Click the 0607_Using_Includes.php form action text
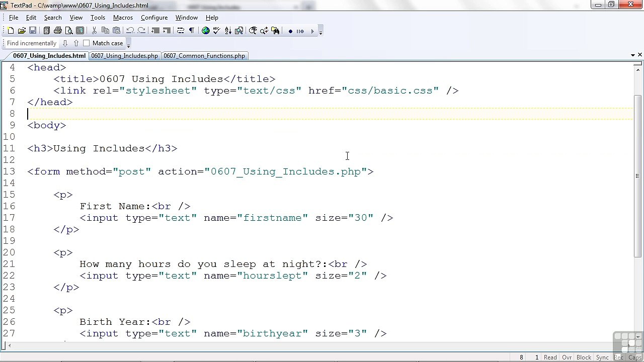This screenshot has width=644, height=362. (286, 171)
